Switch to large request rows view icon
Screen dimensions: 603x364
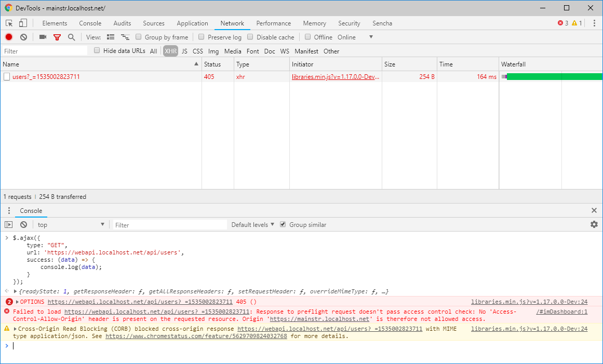point(111,37)
